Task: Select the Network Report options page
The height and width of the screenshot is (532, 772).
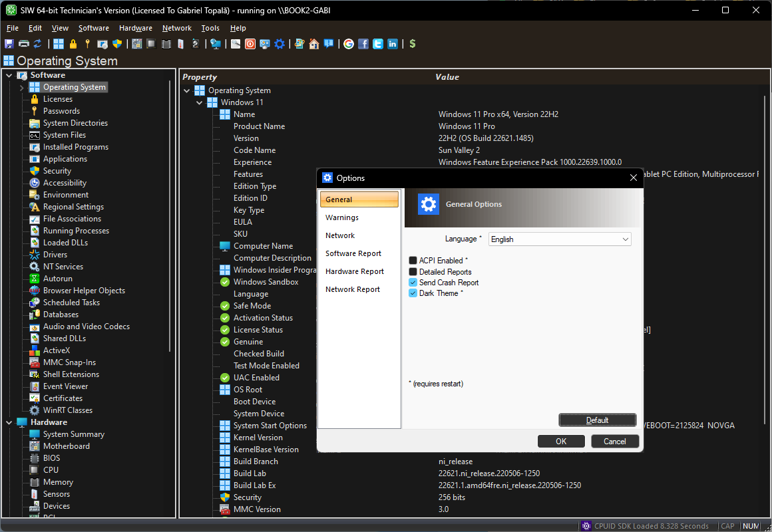Action: [x=359, y=289]
